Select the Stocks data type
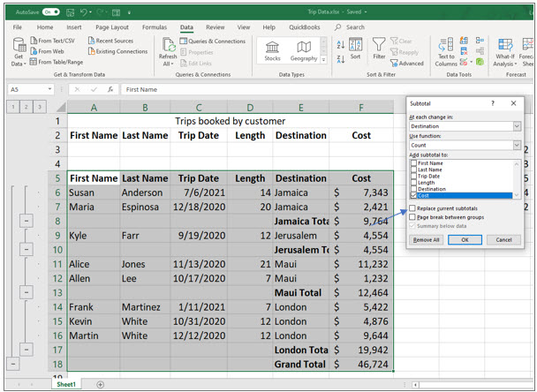The height and width of the screenshot is (392, 537). [272, 51]
